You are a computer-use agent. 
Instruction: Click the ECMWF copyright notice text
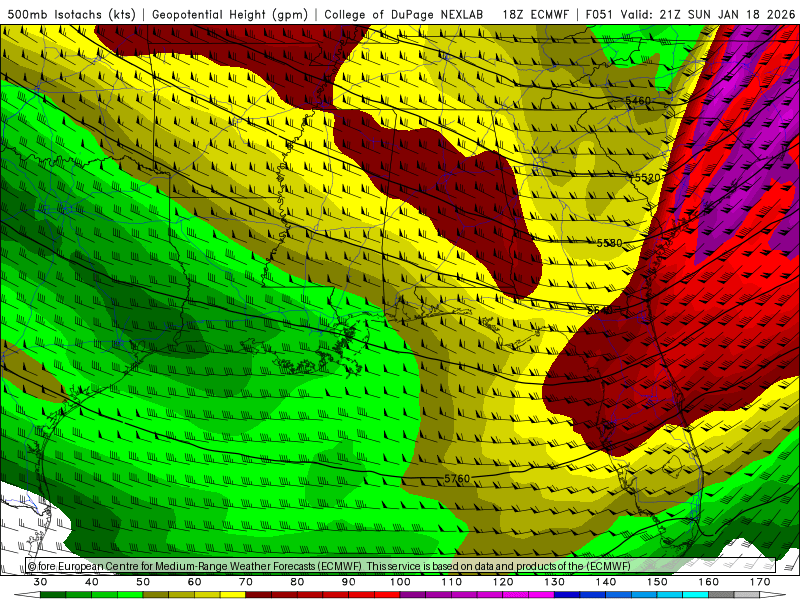[x=329, y=566]
